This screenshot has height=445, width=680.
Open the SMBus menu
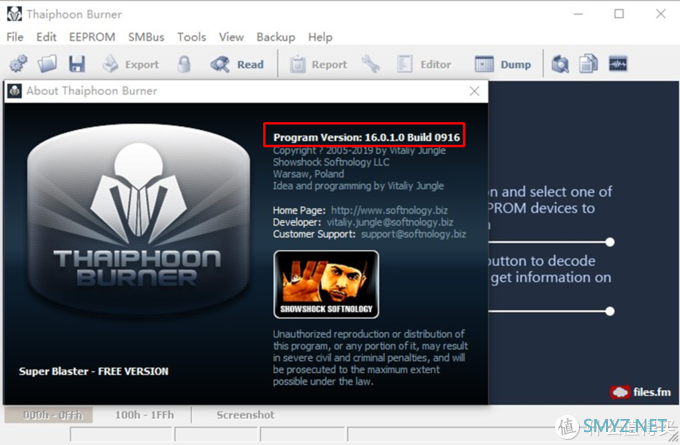(146, 37)
